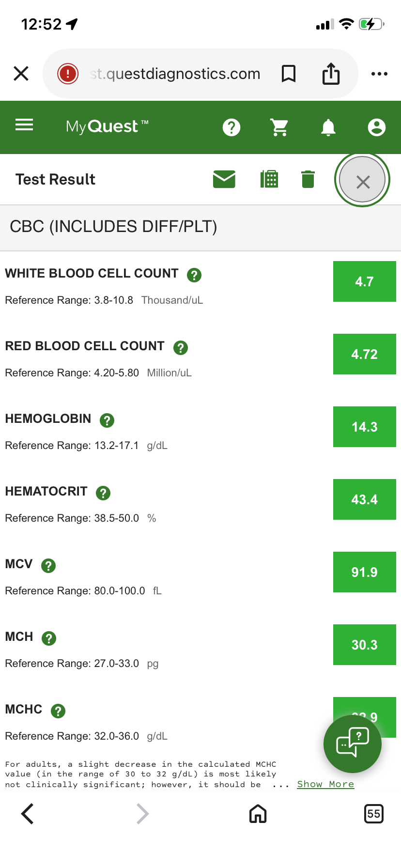Click the MyQuest help question mark
This screenshot has height=868, width=401.
(231, 127)
